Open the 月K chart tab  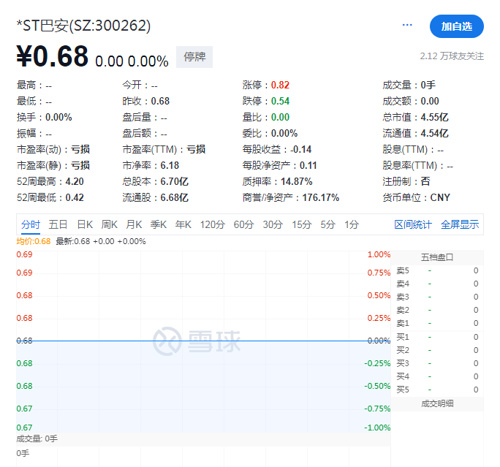134,225
